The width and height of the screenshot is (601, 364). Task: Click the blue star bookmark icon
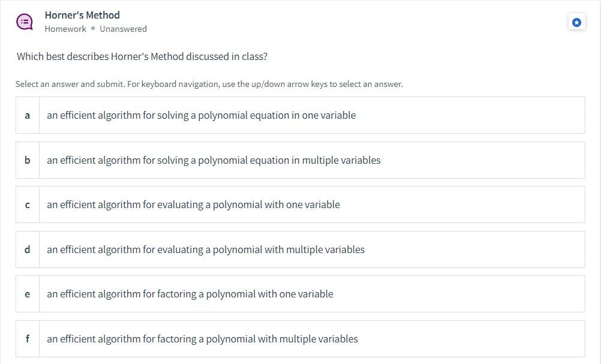(x=576, y=22)
